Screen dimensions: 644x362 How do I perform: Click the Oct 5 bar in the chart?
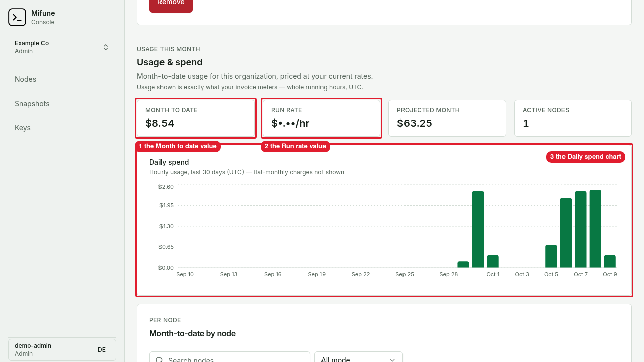[x=551, y=256]
